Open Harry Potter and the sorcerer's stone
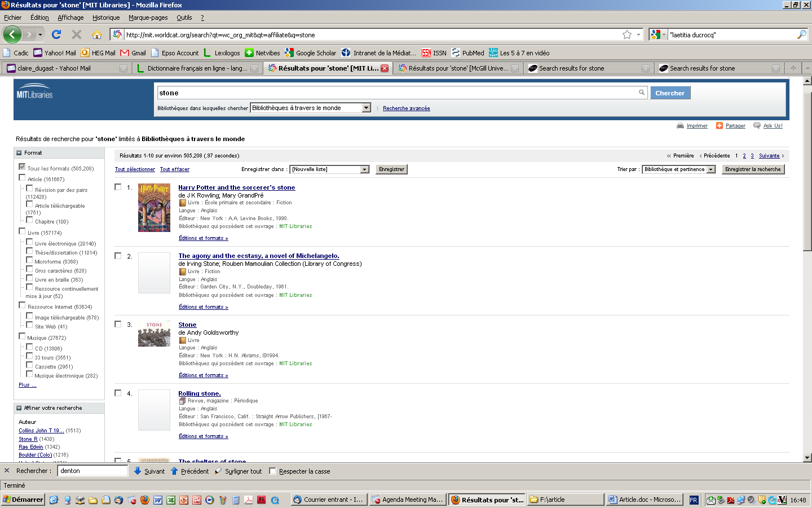This screenshot has width=812, height=508. coord(237,187)
